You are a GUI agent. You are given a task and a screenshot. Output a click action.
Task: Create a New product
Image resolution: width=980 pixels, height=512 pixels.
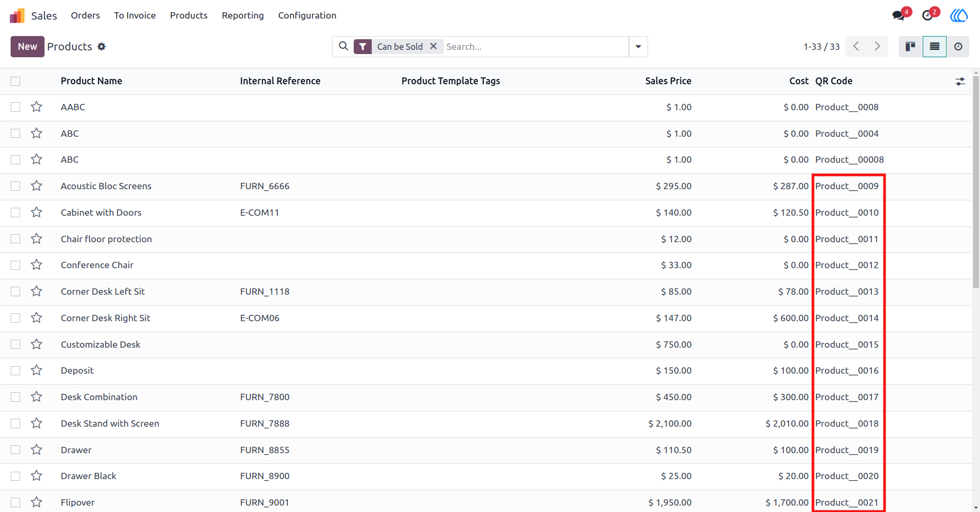[28, 47]
